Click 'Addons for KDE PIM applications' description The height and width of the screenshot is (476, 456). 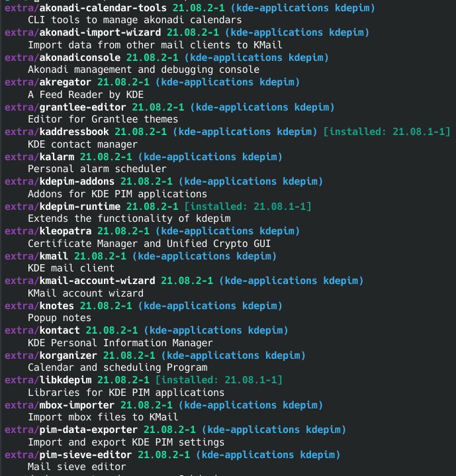point(117,194)
